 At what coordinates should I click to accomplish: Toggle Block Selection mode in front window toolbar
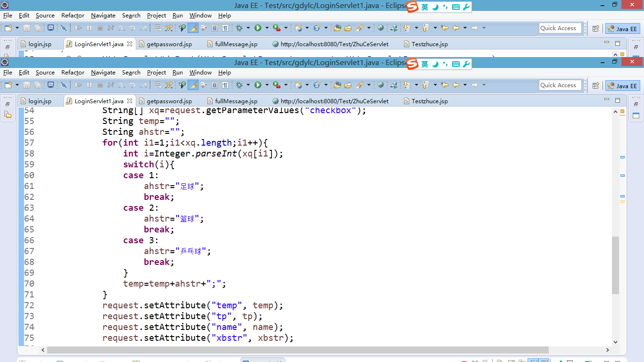215,85
